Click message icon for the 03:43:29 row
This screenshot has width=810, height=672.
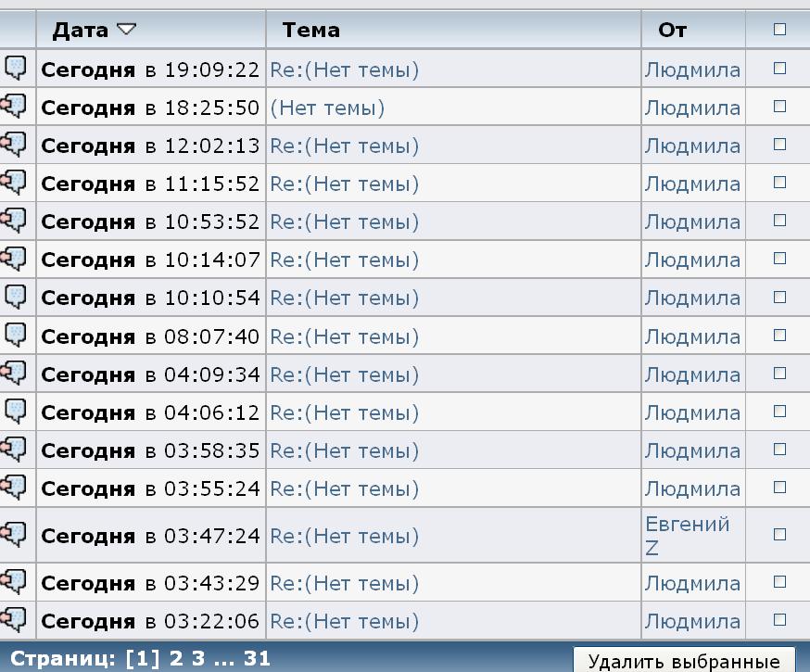(13, 582)
